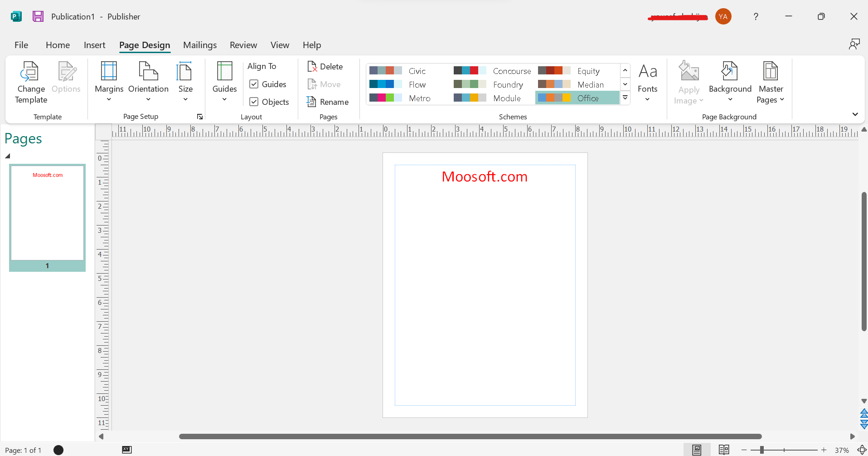Click the Save icon in title bar
This screenshot has height=456, width=868.
click(x=38, y=16)
